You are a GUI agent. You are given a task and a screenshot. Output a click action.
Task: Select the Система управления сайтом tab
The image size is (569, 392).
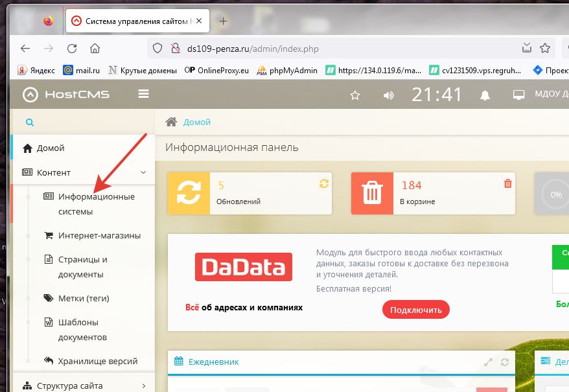tap(137, 21)
